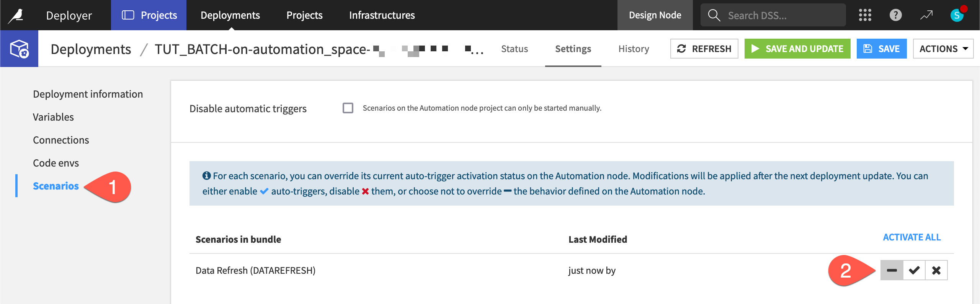This screenshot has width=980, height=304.
Task: Open the second Projects navigation item
Action: coord(304,15)
